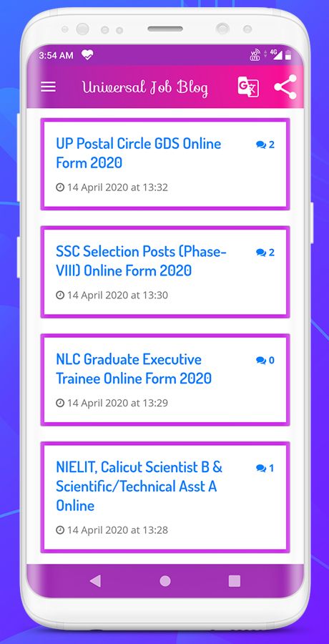Tap the heart icon in status bar
The image size is (329, 644).
(x=87, y=54)
